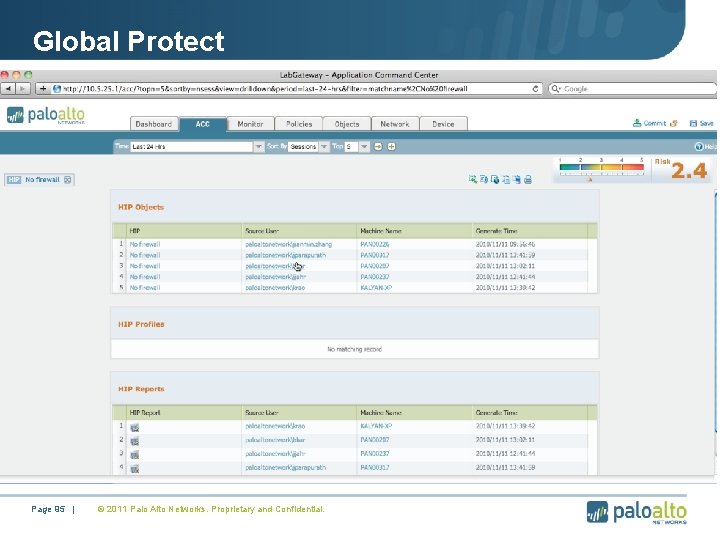Click the browser back arrow

[x=8, y=89]
